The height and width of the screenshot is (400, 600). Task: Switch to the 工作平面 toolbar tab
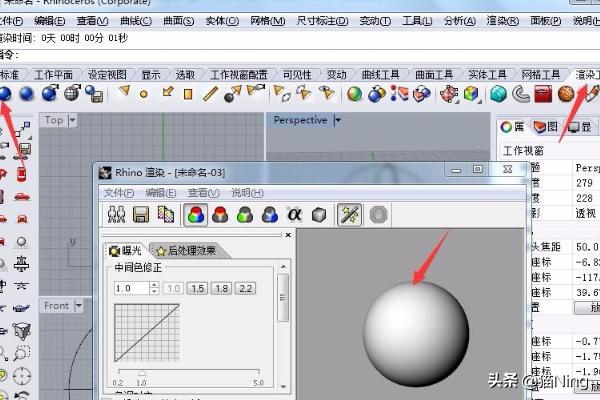coord(54,75)
